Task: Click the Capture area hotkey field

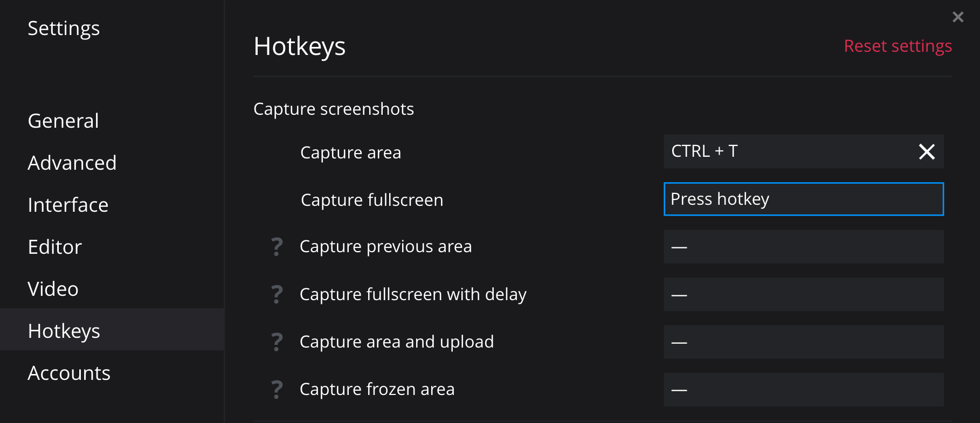Action: pos(787,151)
